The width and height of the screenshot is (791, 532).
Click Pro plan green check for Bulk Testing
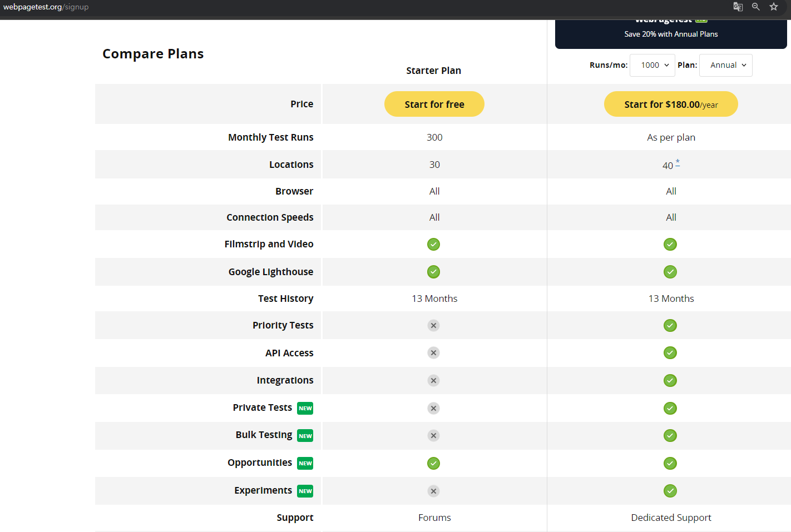coord(670,435)
